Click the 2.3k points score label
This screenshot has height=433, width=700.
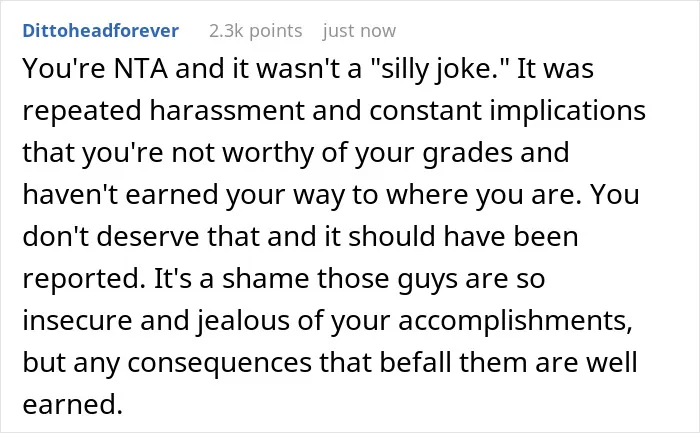(x=255, y=31)
